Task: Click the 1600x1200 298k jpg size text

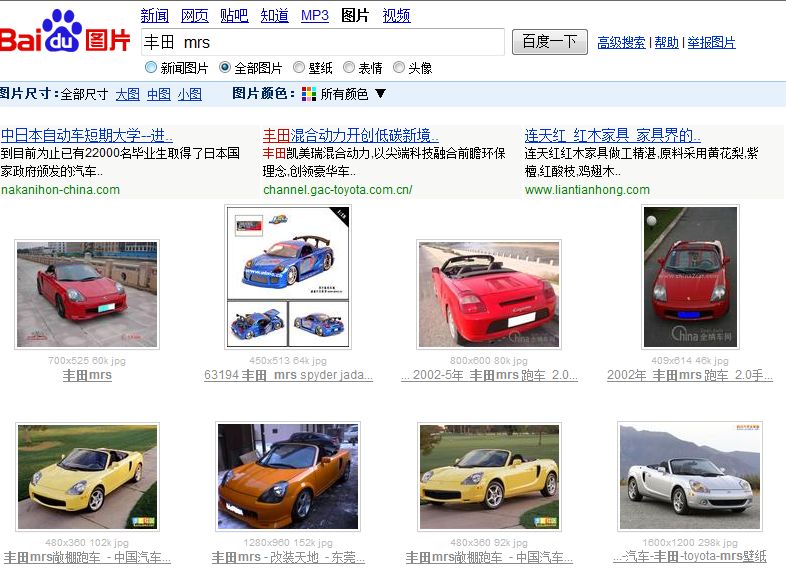Action: coord(690,542)
